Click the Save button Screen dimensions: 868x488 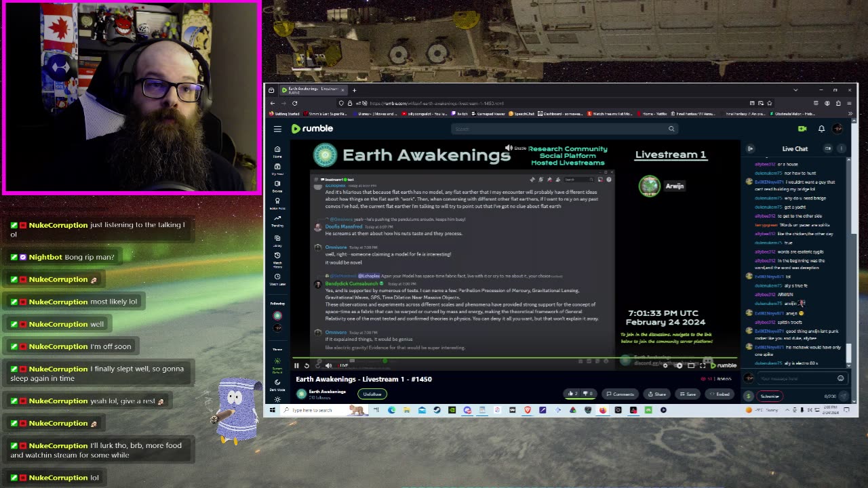pyautogui.click(x=688, y=394)
